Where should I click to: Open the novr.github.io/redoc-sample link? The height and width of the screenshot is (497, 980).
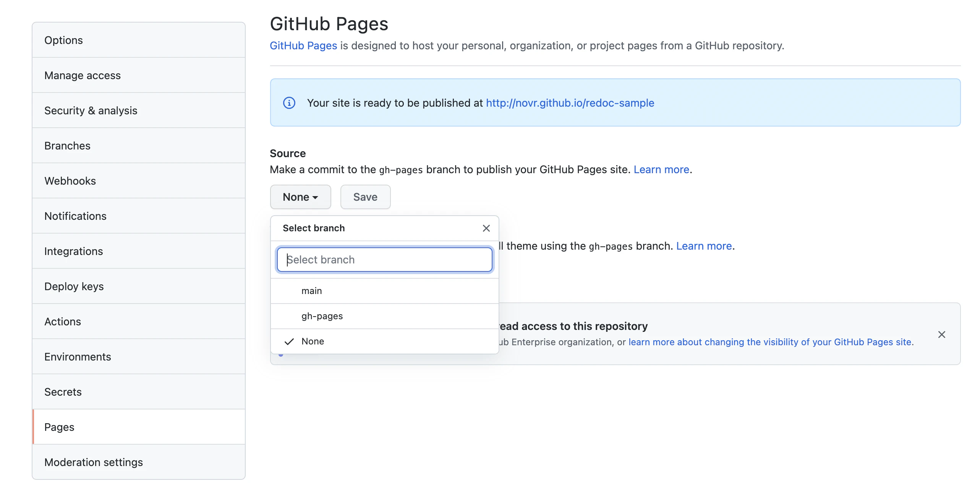[x=570, y=103]
